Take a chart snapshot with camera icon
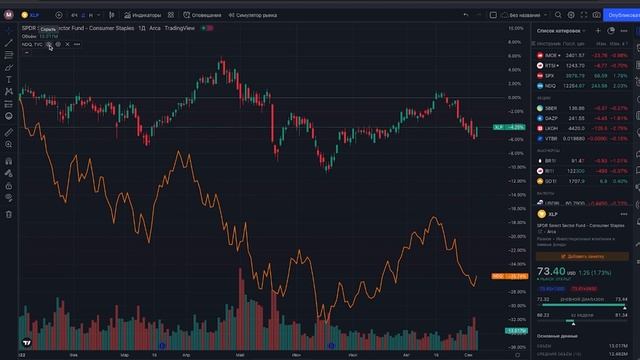 pyautogui.click(x=596, y=15)
